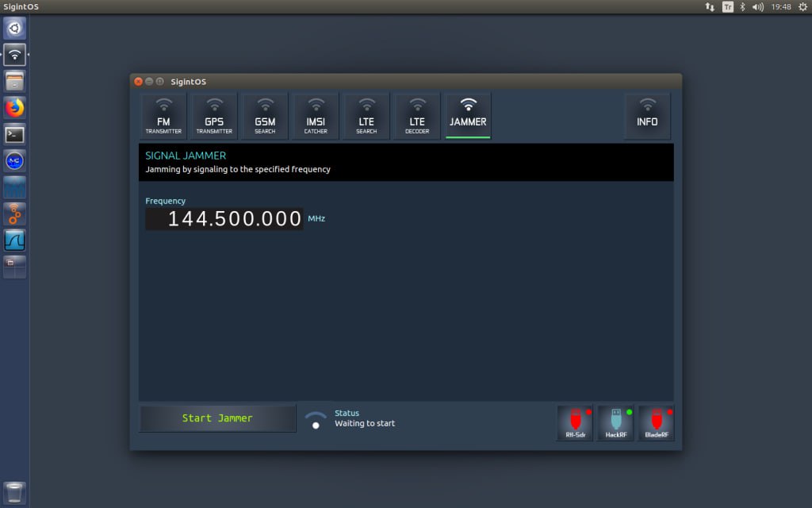
Task: Open the Trash in the dock
Action: [14, 492]
